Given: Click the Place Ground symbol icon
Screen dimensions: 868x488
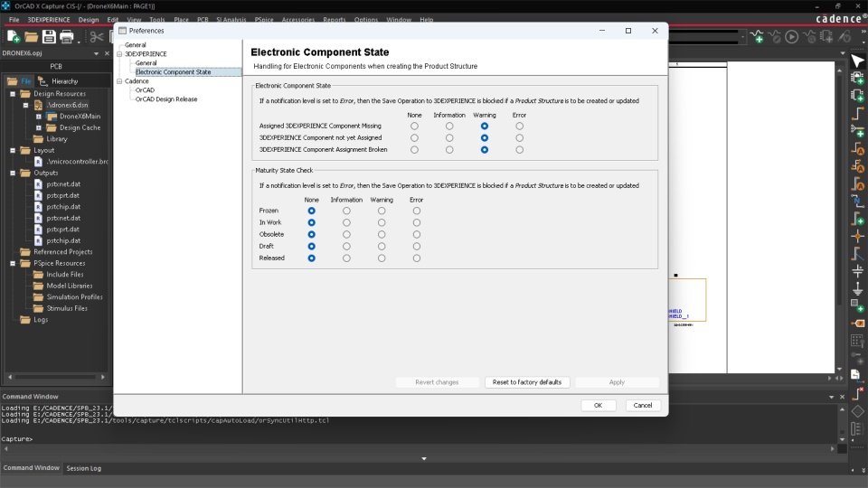Looking at the screenshot, I should [857, 288].
